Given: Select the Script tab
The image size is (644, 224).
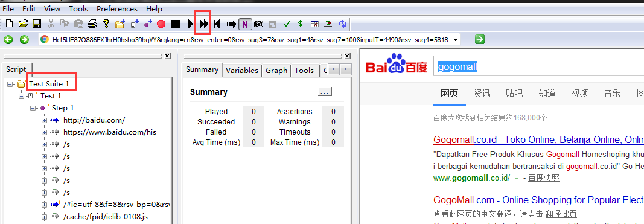Looking at the screenshot, I should click(16, 69).
